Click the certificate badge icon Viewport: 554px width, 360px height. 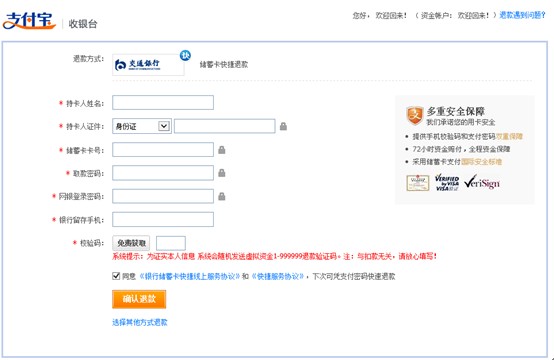tap(418, 183)
